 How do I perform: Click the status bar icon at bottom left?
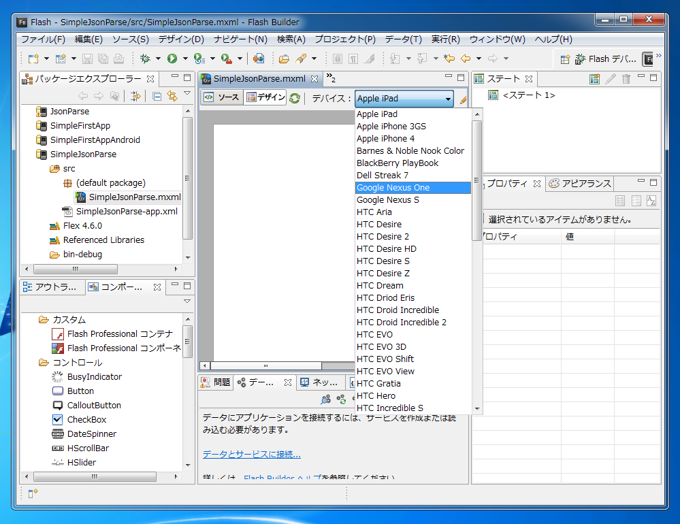click(x=33, y=493)
